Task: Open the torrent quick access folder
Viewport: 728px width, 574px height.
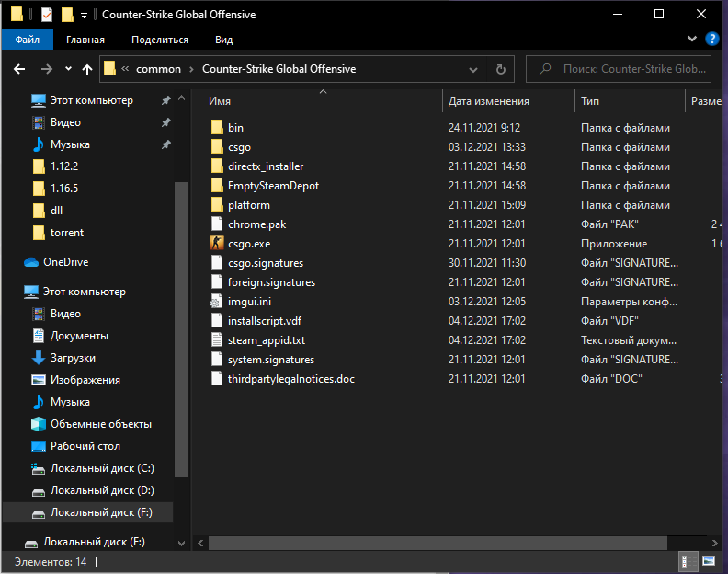Action: pos(59,233)
